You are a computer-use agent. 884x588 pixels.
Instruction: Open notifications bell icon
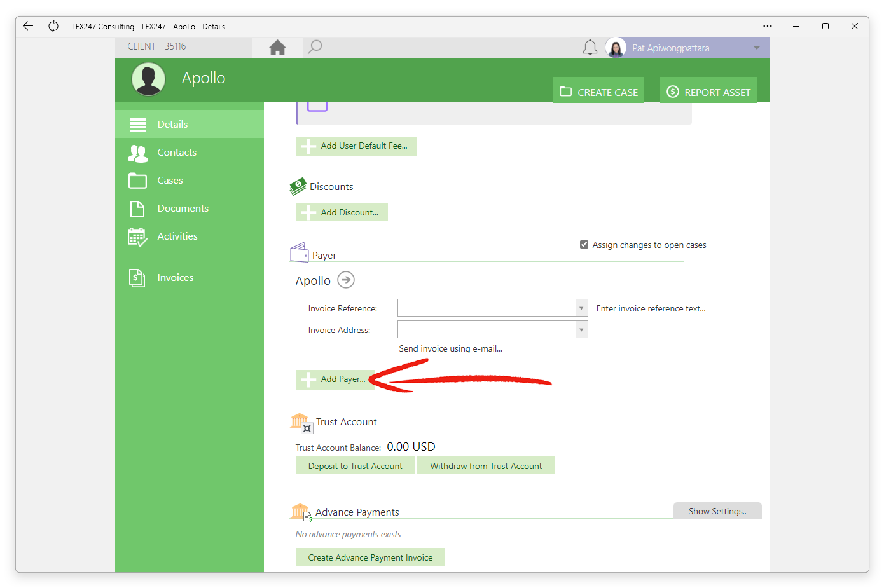[590, 48]
